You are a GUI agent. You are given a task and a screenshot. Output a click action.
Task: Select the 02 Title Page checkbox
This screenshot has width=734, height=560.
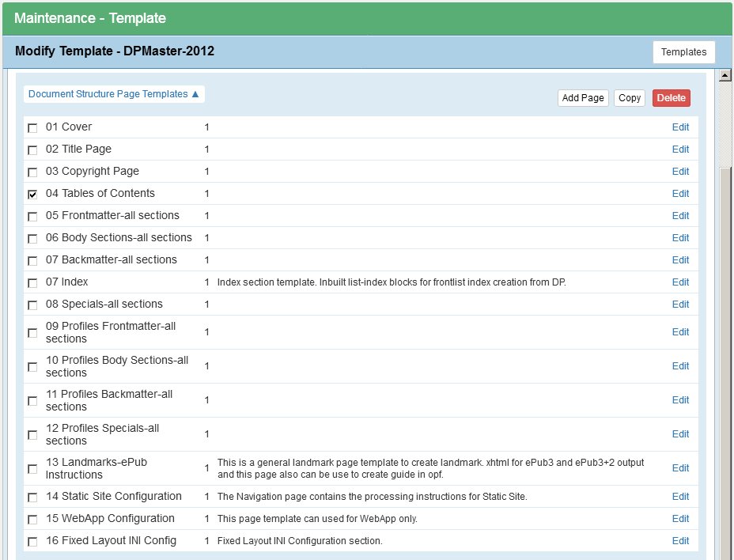(x=32, y=149)
